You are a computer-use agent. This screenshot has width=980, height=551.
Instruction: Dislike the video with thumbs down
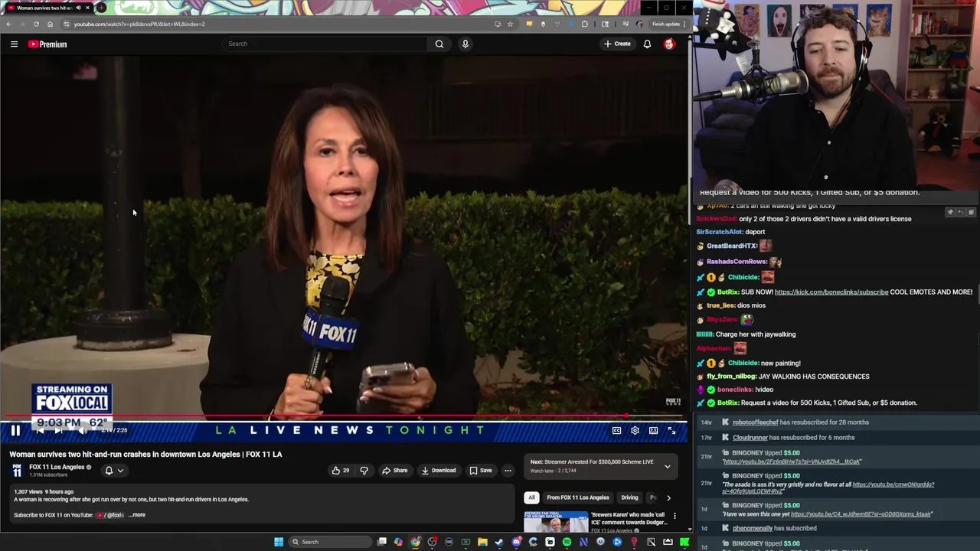tap(364, 471)
